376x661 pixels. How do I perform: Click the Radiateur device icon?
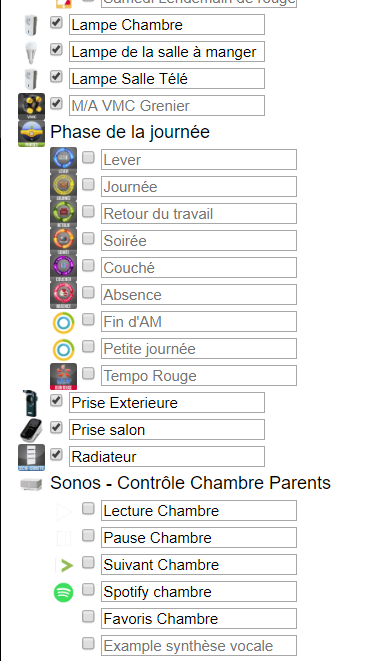click(x=31, y=457)
